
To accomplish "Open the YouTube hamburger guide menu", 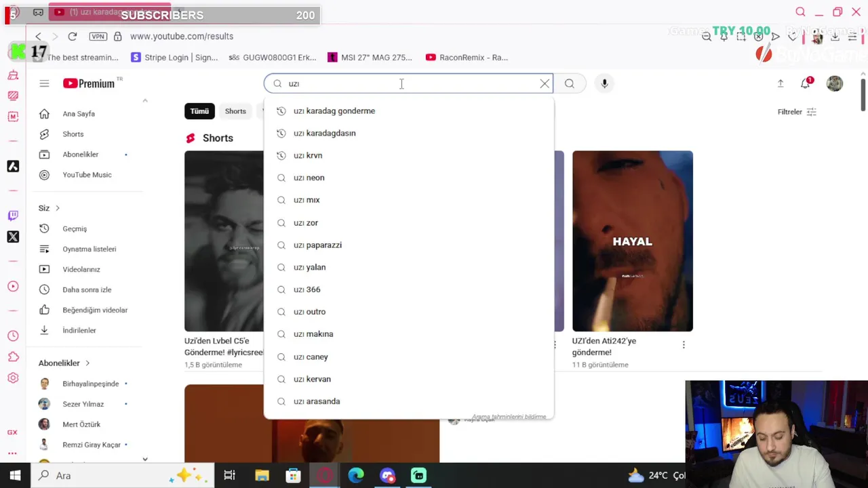I will pos(44,83).
